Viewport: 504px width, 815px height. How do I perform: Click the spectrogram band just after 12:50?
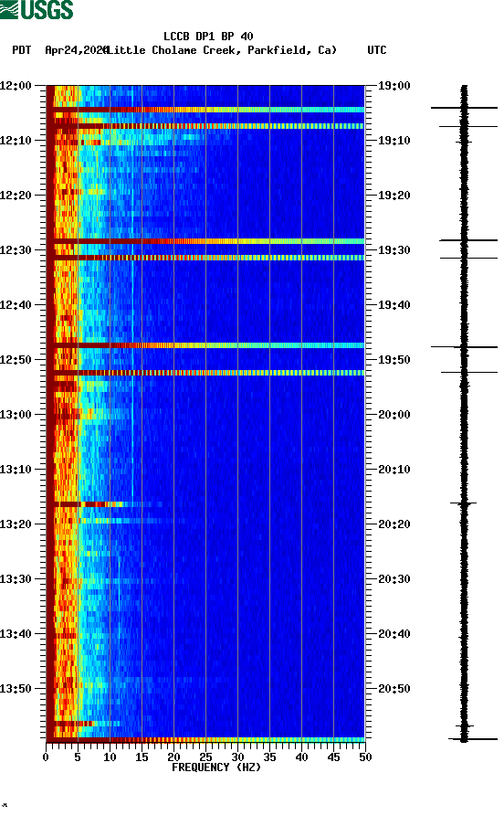[205, 373]
